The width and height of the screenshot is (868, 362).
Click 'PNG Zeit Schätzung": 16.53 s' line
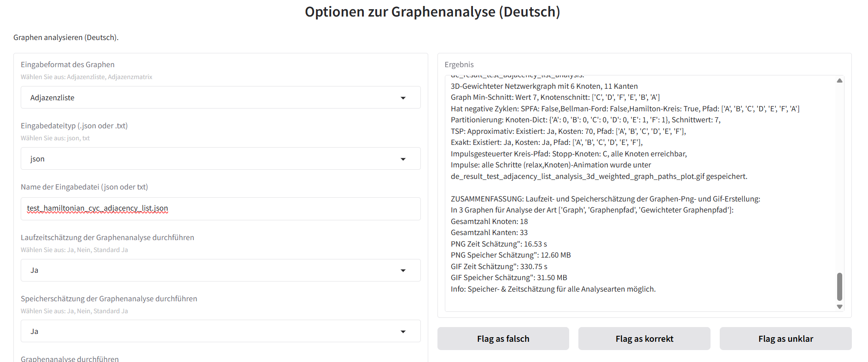tap(499, 244)
